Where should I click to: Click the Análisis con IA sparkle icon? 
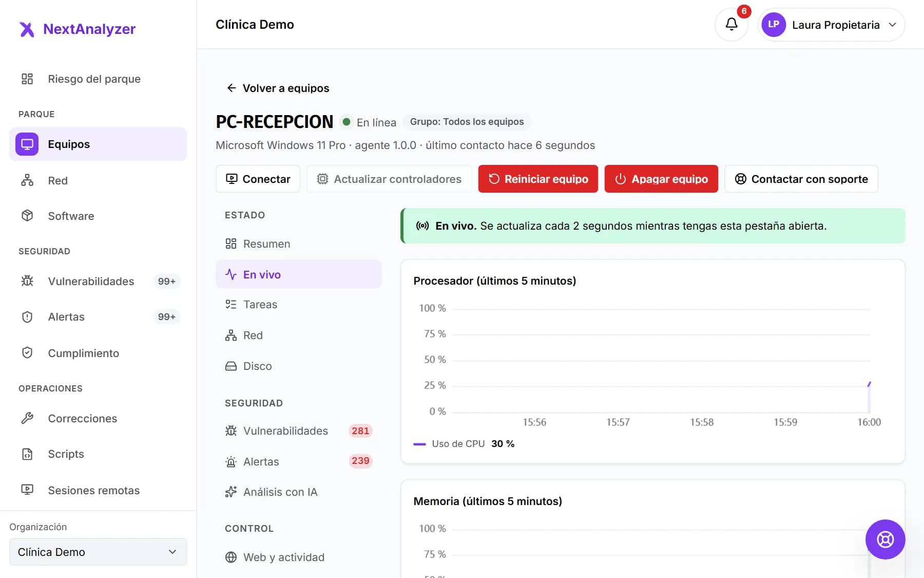pyautogui.click(x=231, y=492)
